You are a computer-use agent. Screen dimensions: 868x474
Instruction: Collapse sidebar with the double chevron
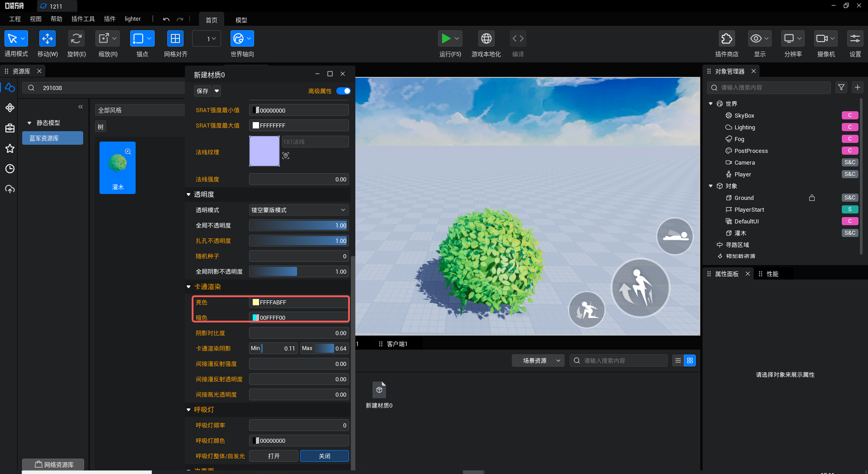[x=80, y=107]
